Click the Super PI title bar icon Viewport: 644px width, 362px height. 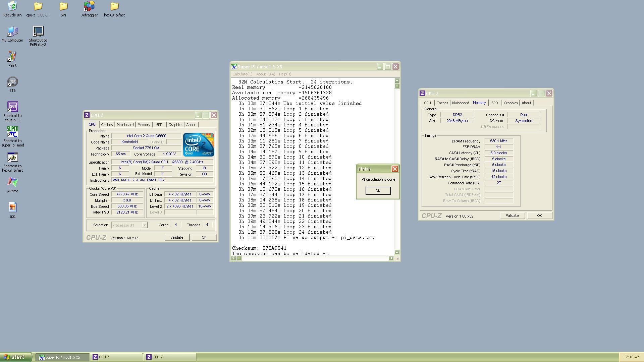pyautogui.click(x=234, y=67)
